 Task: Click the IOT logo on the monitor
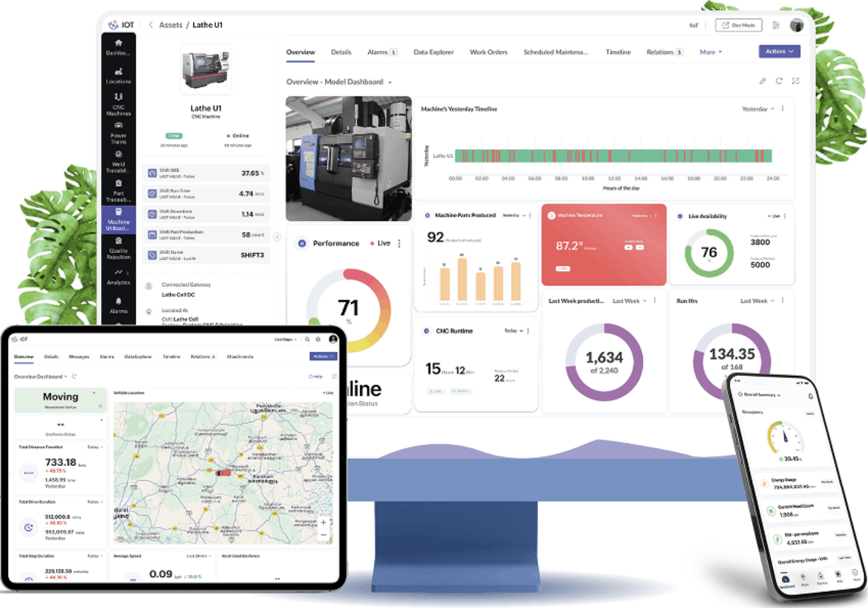(122, 25)
